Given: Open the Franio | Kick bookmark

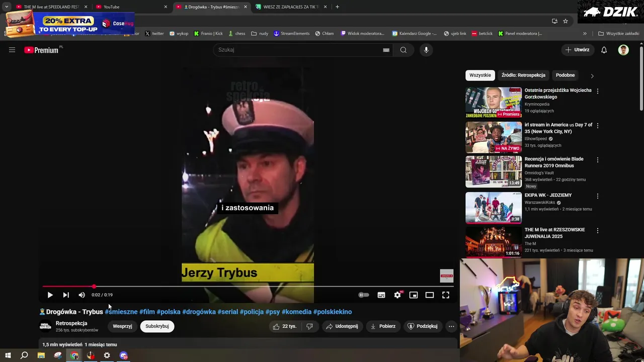Looking at the screenshot, I should pos(208,34).
